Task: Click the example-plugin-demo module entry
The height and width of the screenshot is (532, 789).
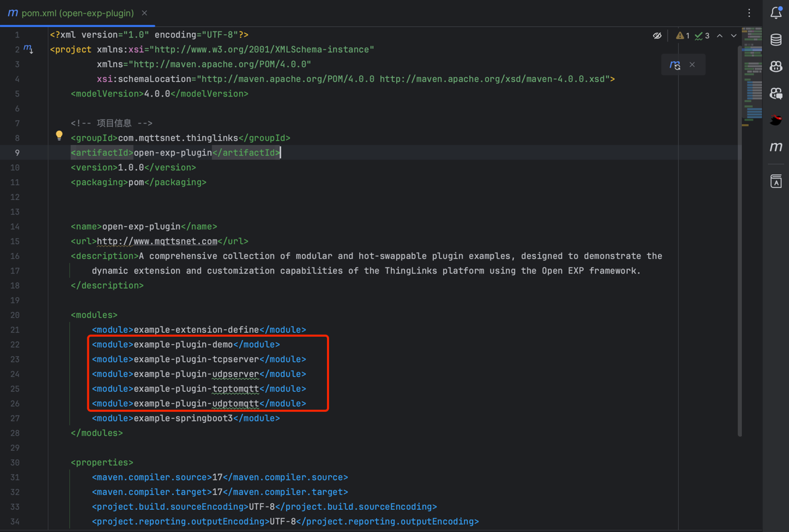Action: tap(186, 344)
